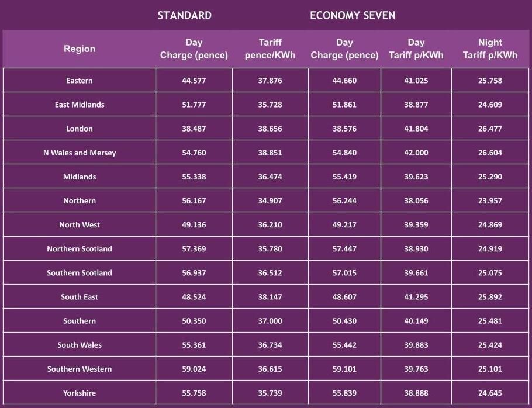Select the Southern Western region cell
532x408 pixels.
80,369
